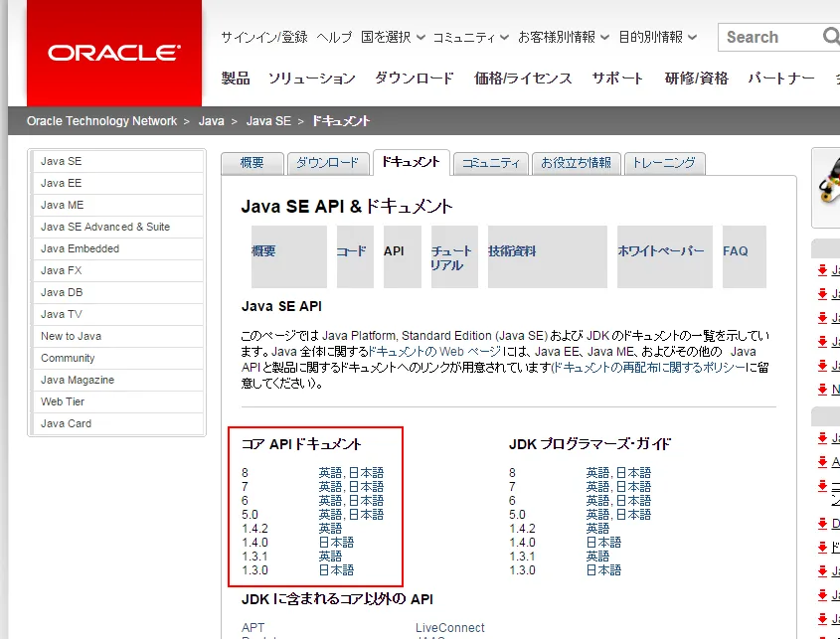
Task: Open the サポート main menu item
Action: pyautogui.click(x=617, y=79)
